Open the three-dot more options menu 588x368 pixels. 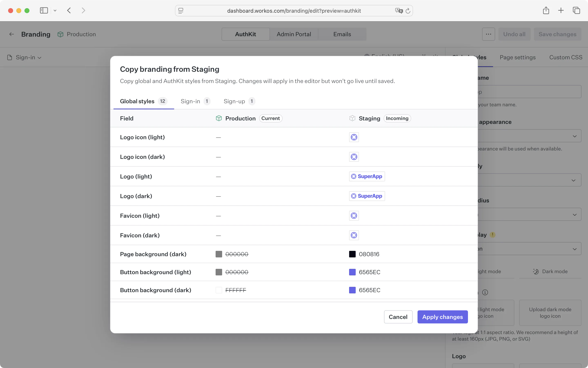point(488,34)
